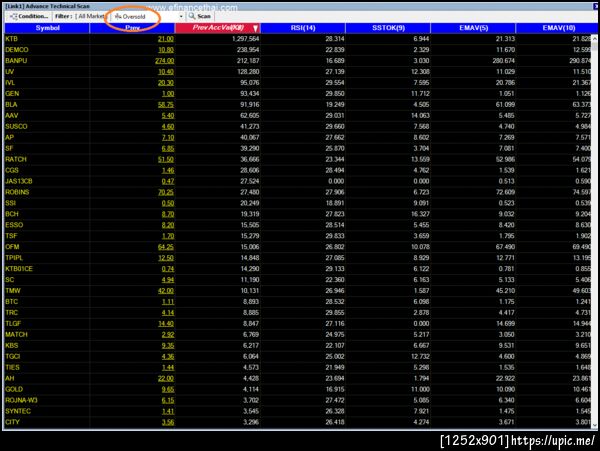
Task: Click the Scan button with magnifier
Action: pyautogui.click(x=199, y=16)
